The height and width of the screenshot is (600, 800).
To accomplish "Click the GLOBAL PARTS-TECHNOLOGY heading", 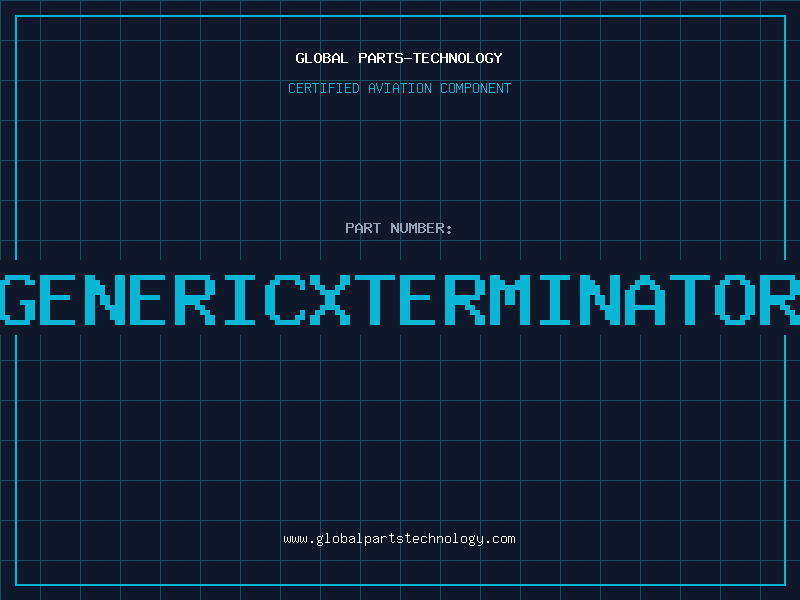I will tap(399, 58).
